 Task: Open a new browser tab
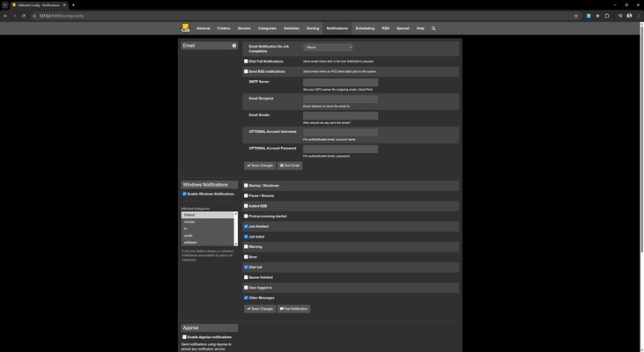(73, 5)
